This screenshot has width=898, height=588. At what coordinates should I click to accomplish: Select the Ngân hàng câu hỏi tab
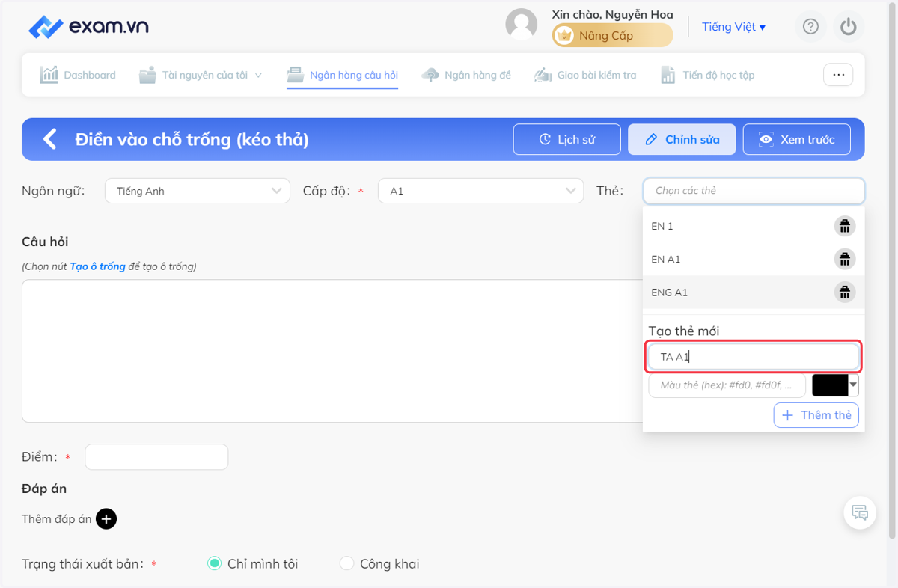click(343, 75)
